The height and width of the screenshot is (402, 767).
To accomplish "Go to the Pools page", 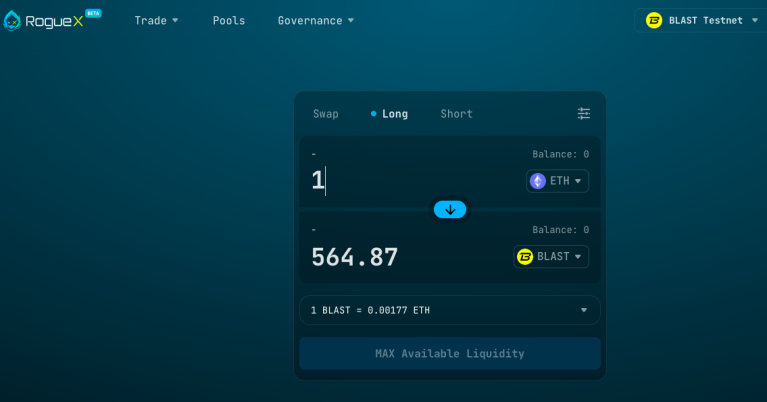I will [228, 21].
